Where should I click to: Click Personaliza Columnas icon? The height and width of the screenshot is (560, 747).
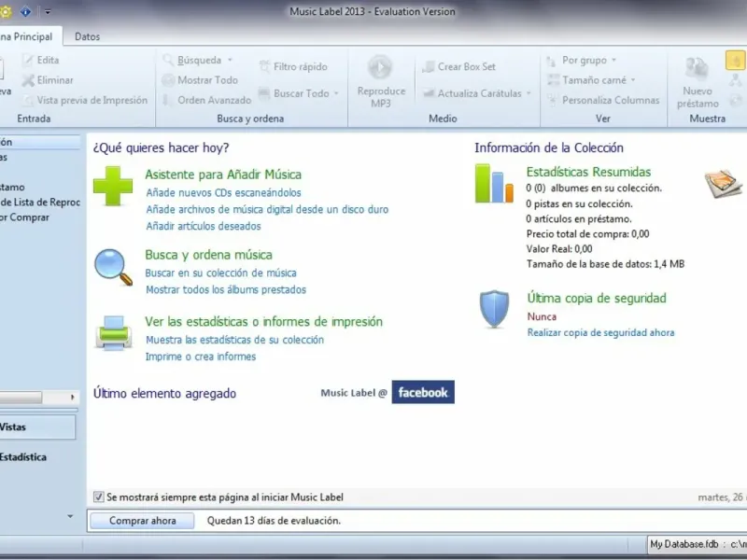click(x=552, y=100)
